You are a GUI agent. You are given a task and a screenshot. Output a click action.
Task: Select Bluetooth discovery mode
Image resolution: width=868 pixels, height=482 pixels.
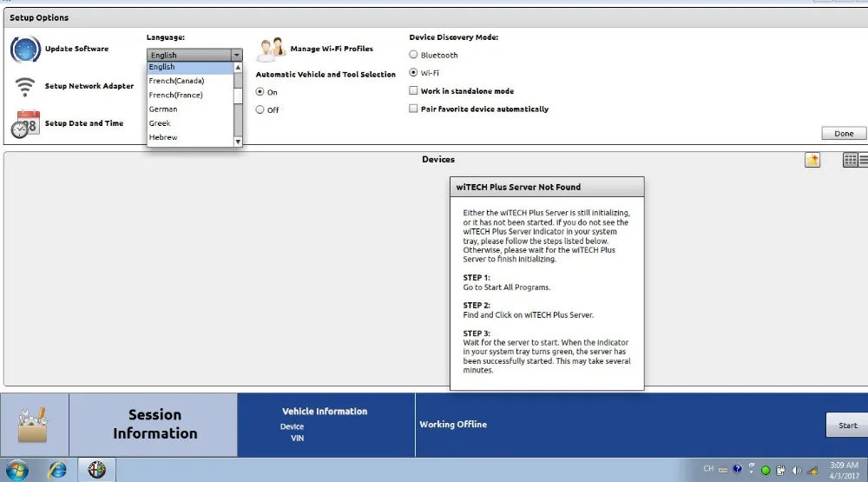tap(413, 55)
